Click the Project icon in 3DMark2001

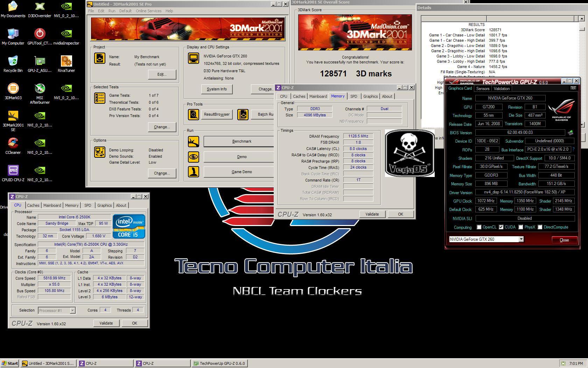click(100, 58)
